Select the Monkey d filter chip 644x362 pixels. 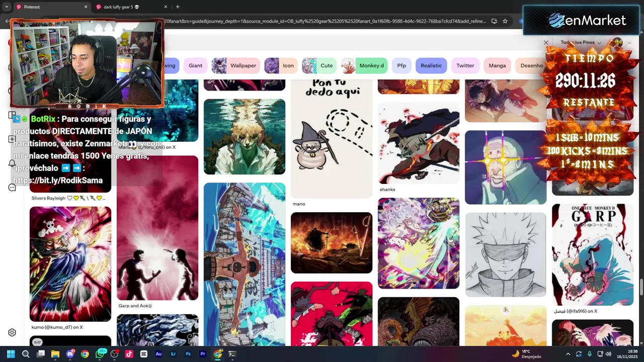click(x=364, y=66)
